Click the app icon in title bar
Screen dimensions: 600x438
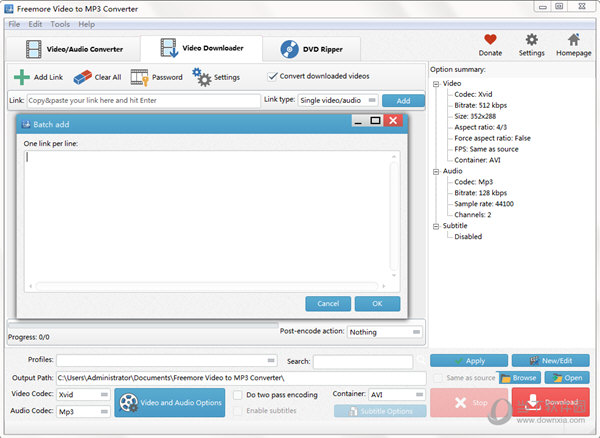[x=9, y=8]
